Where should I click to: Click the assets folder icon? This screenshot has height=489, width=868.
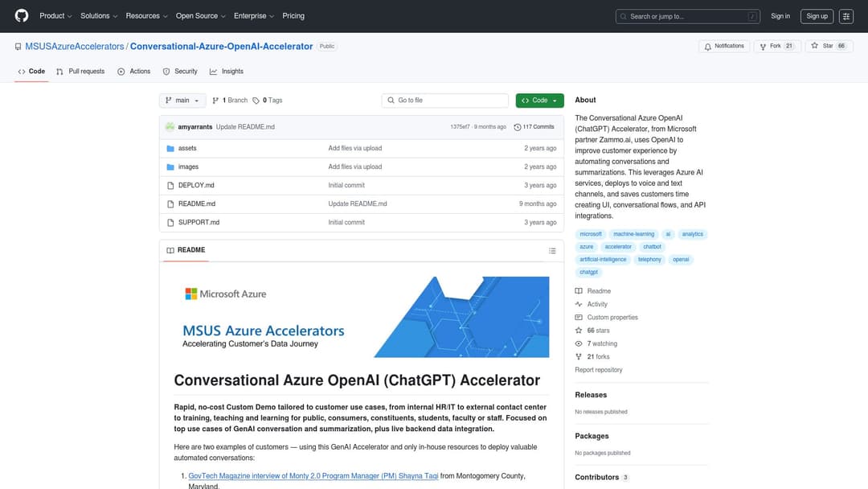(x=170, y=149)
